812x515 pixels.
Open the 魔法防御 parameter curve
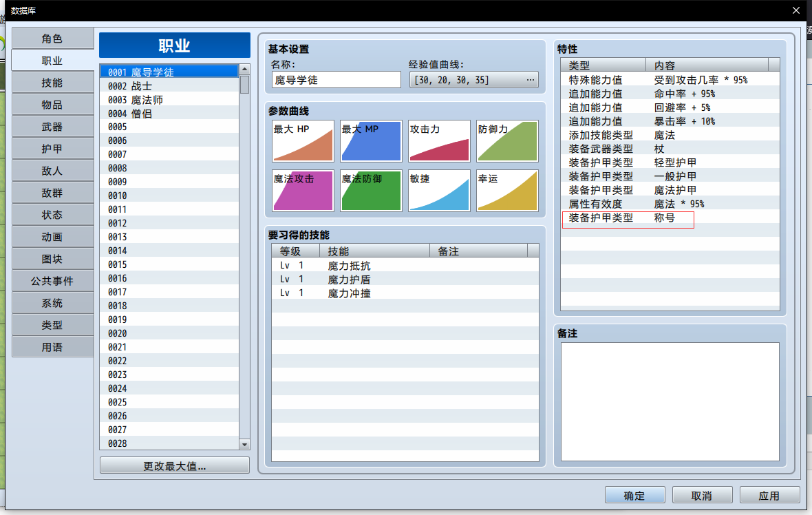371,191
